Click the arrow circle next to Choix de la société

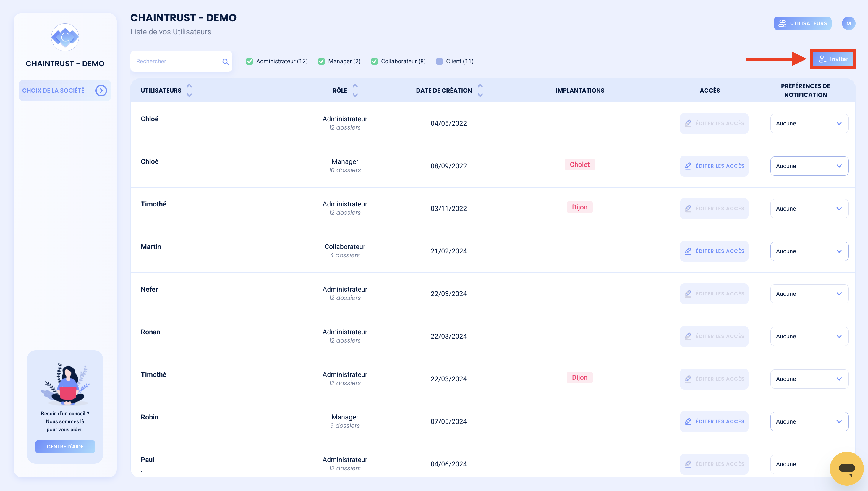click(x=101, y=91)
